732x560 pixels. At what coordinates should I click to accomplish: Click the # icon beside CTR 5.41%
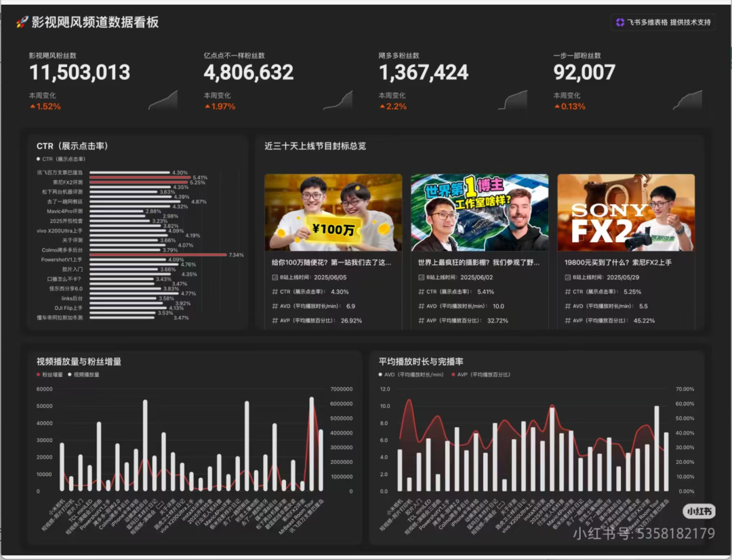tap(421, 292)
